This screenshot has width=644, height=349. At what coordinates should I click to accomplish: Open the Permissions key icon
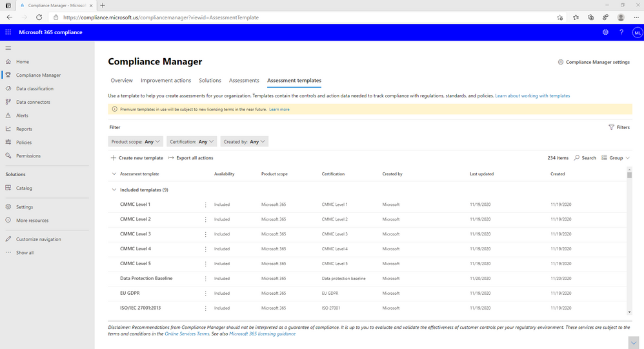8,155
